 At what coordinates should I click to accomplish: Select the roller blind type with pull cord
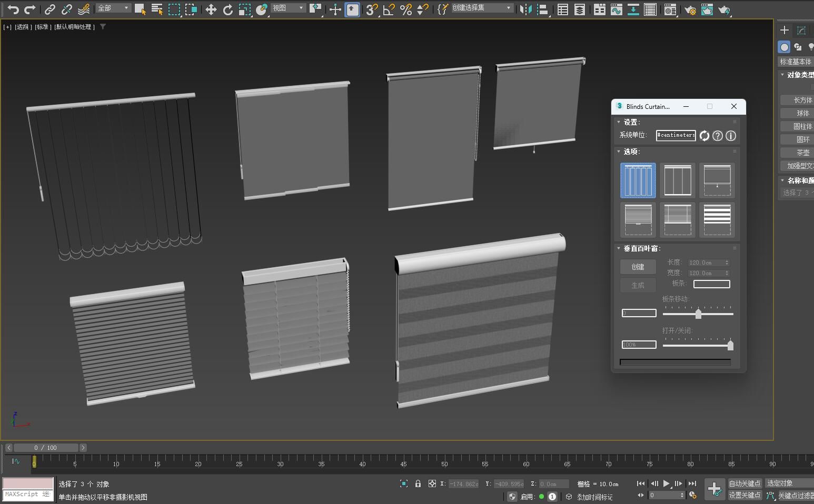pyautogui.click(x=717, y=180)
